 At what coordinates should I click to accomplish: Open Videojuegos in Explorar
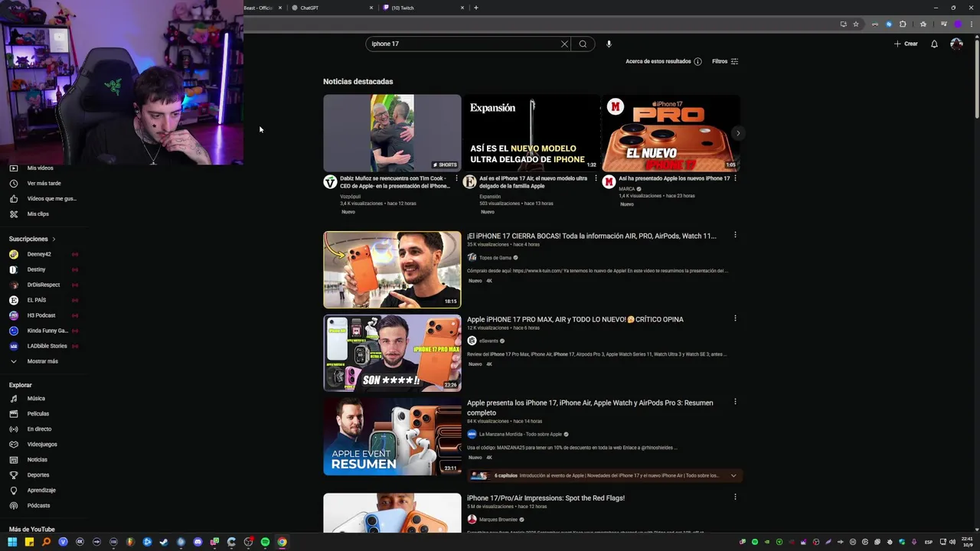tap(42, 444)
